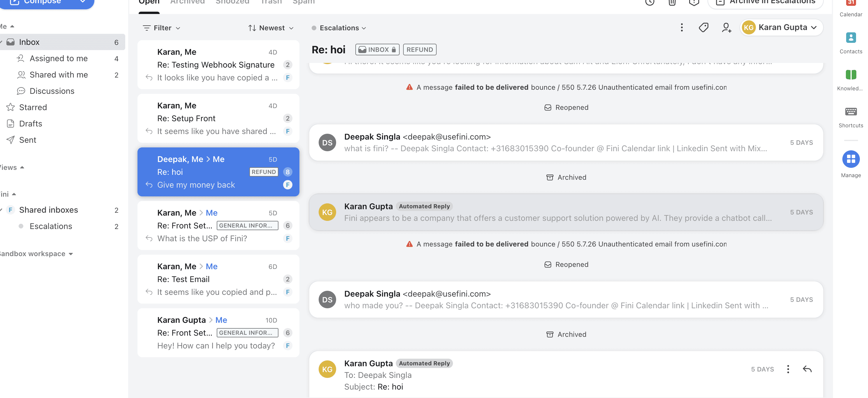Open the Karan Gupta assignee dropdown
Screen dimensions: 868x398
click(781, 27)
